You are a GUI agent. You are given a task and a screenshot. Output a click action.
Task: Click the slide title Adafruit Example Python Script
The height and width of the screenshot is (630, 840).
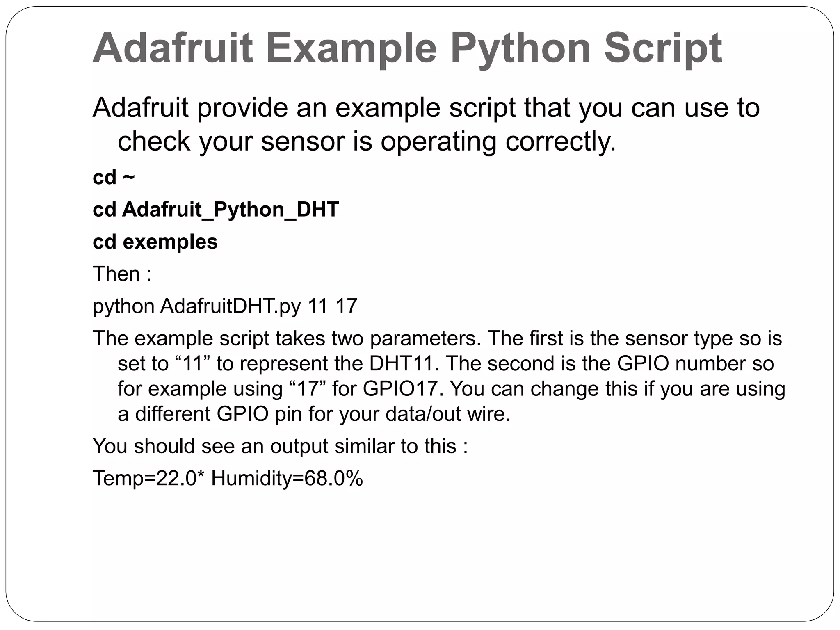[407, 49]
